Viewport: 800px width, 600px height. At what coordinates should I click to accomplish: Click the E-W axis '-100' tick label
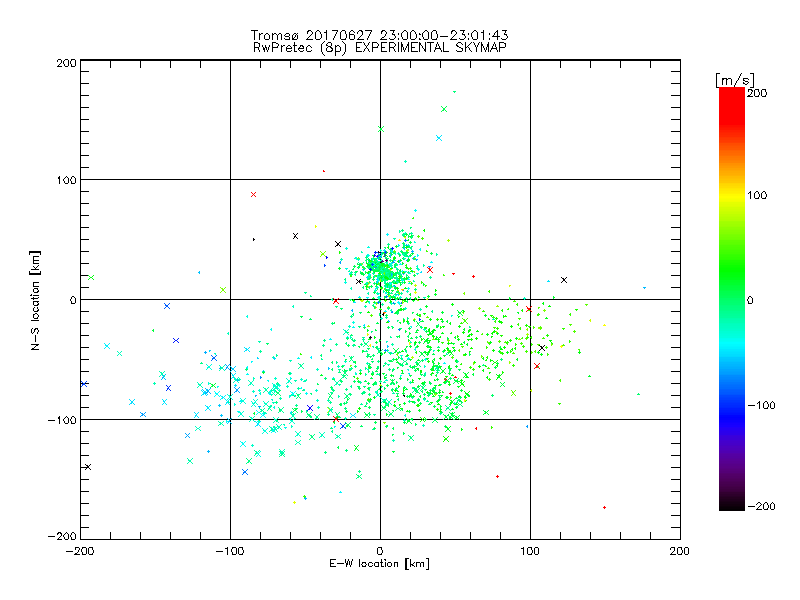[x=230, y=551]
